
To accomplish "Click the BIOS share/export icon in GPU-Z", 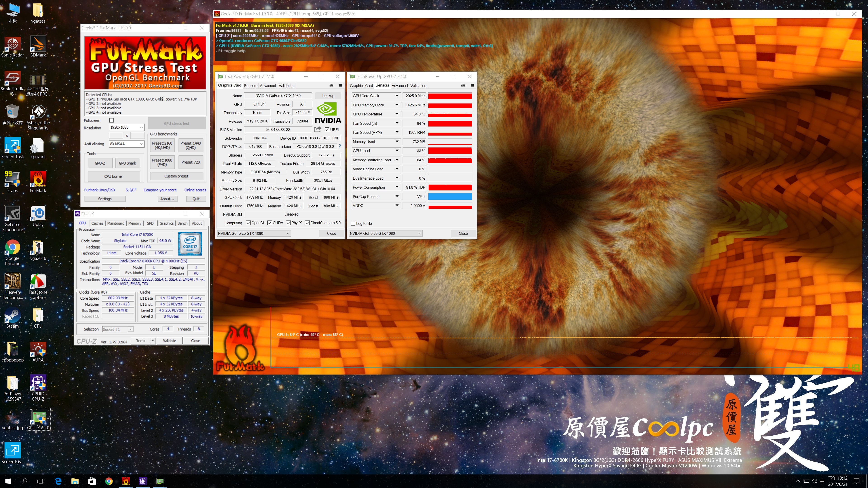I will pos(317,129).
